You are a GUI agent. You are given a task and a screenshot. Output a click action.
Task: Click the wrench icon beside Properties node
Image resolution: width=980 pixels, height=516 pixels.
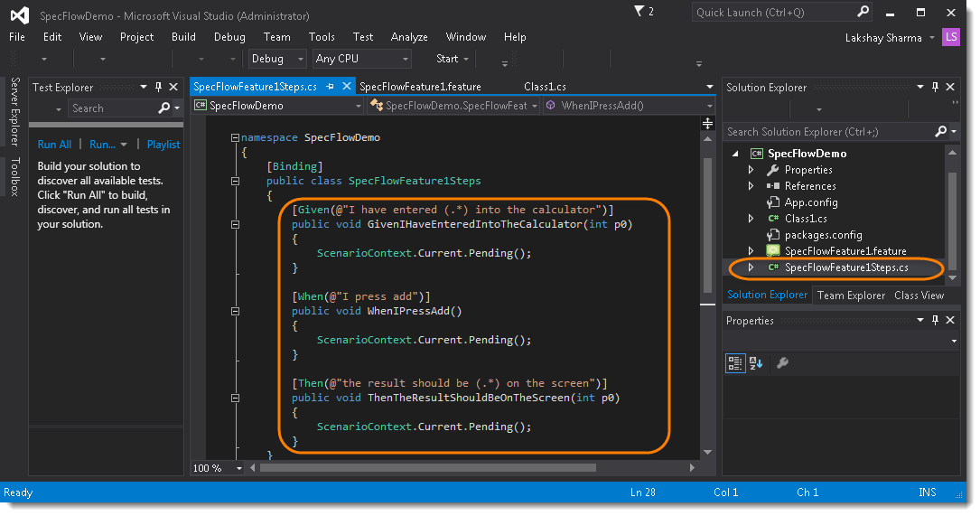773,170
